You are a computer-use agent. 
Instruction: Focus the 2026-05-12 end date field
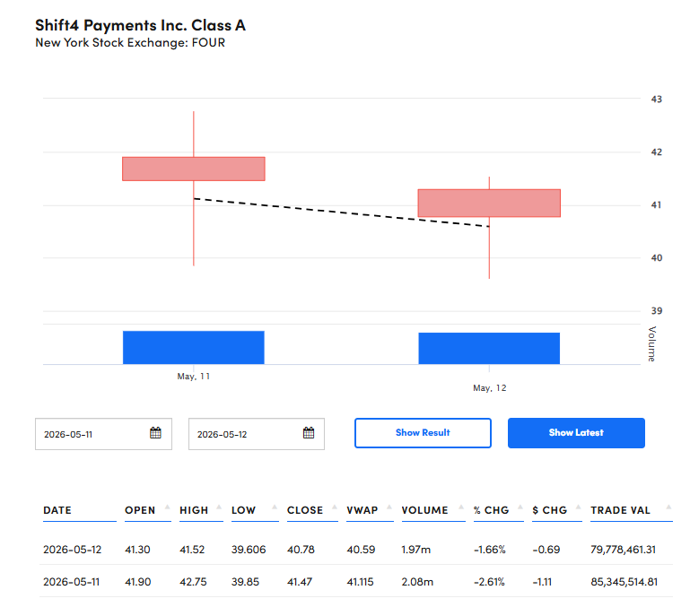[x=257, y=434]
